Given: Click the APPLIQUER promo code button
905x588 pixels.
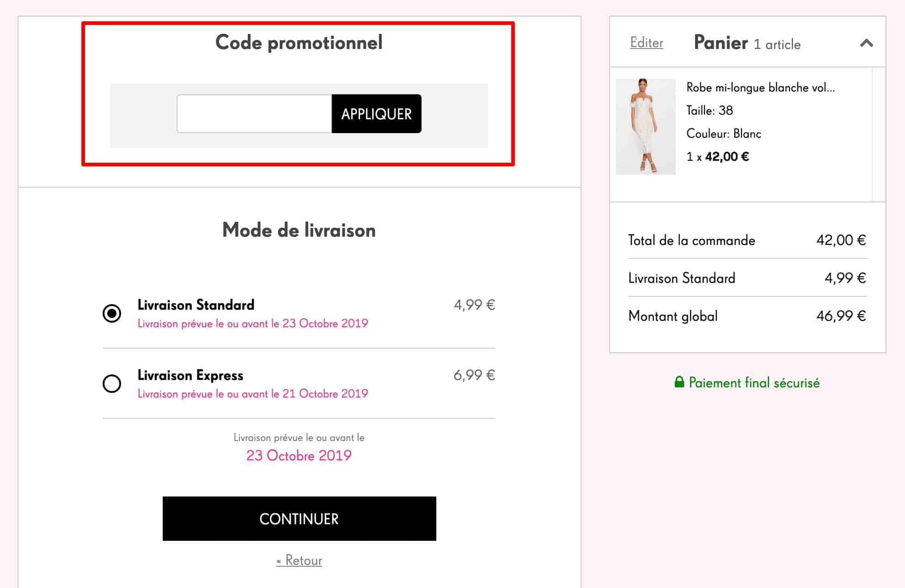Looking at the screenshot, I should point(376,114).
